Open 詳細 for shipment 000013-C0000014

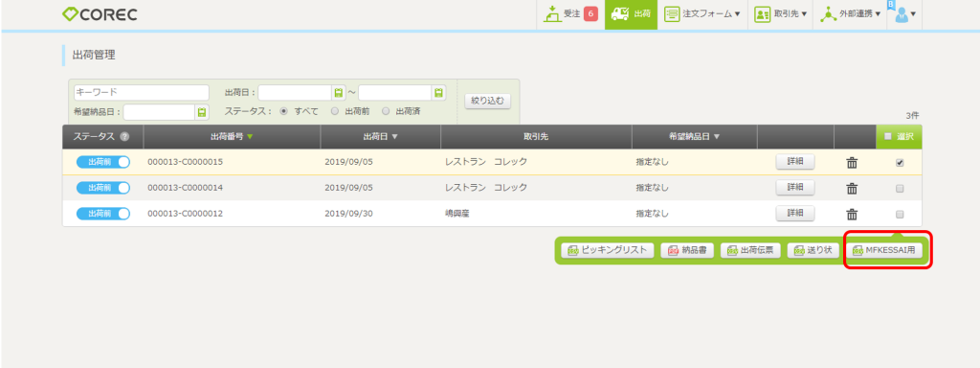point(795,187)
